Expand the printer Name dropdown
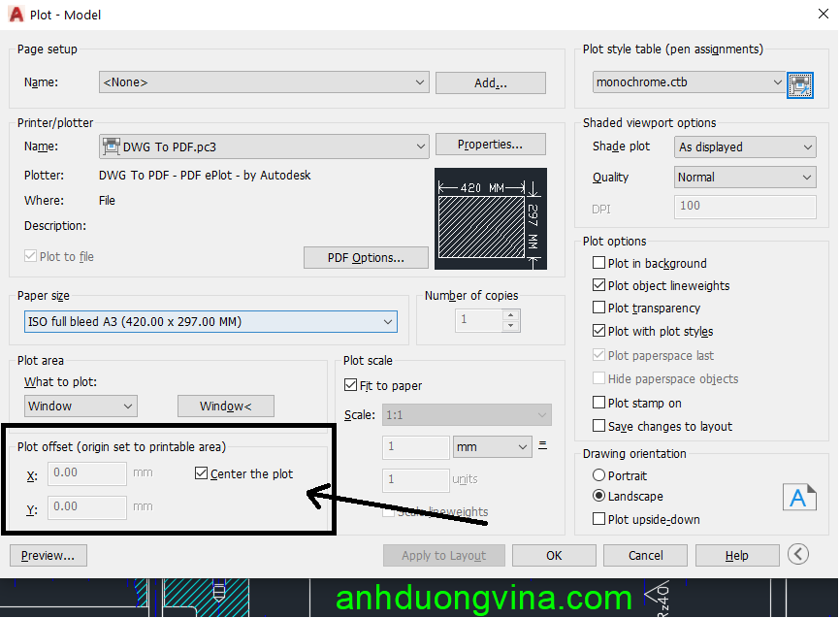 click(264, 147)
